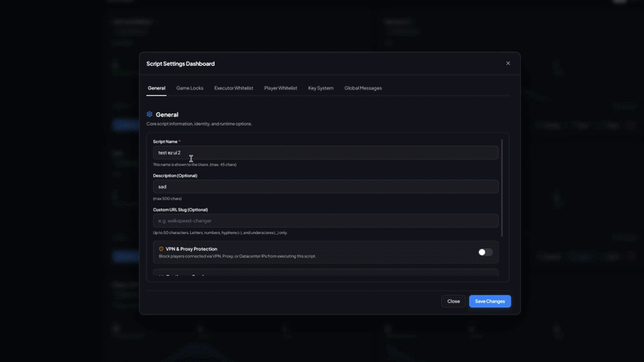Click the partially visible card below VPN protection

[x=326, y=273]
